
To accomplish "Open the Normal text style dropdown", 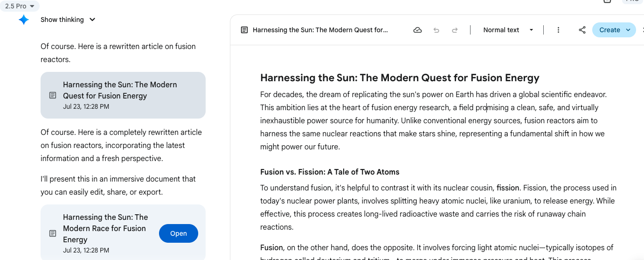I will coord(508,30).
